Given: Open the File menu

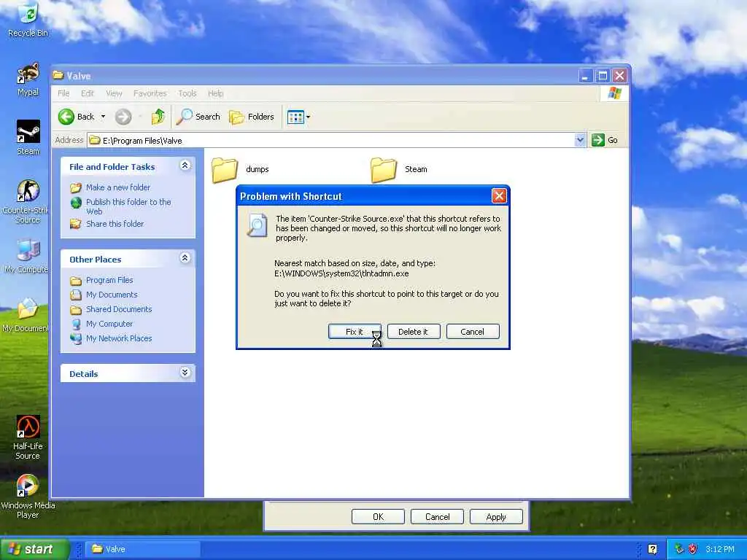Looking at the screenshot, I should tap(63, 93).
